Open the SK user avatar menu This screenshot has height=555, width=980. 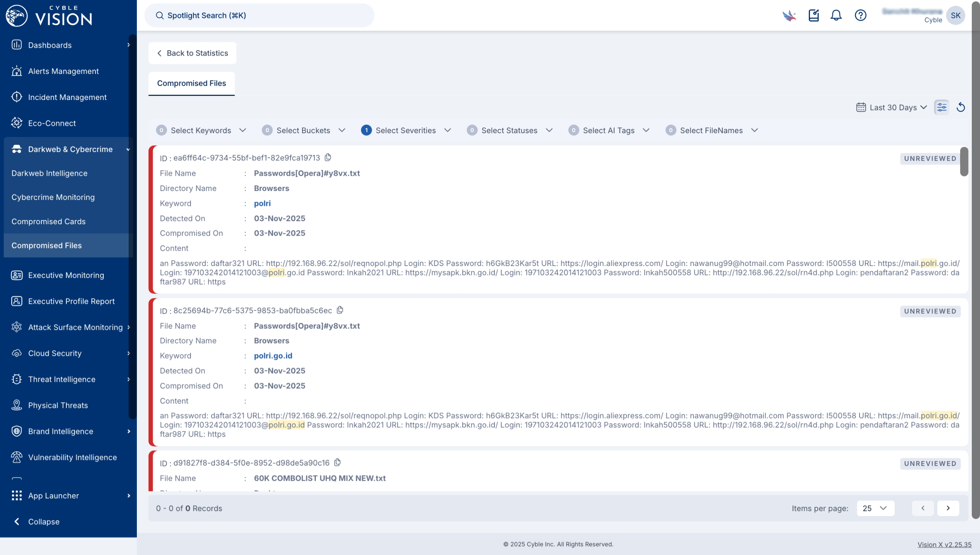[x=955, y=15]
